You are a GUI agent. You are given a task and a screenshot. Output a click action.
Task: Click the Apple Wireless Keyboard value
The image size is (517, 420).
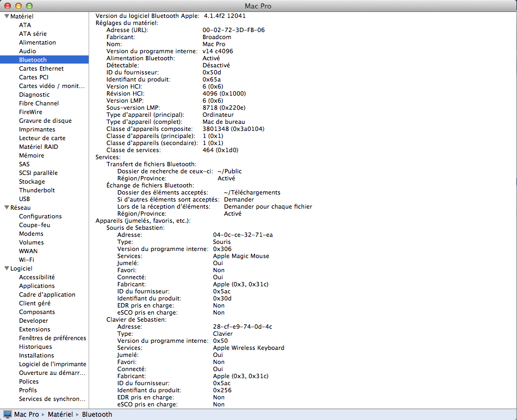point(248,348)
